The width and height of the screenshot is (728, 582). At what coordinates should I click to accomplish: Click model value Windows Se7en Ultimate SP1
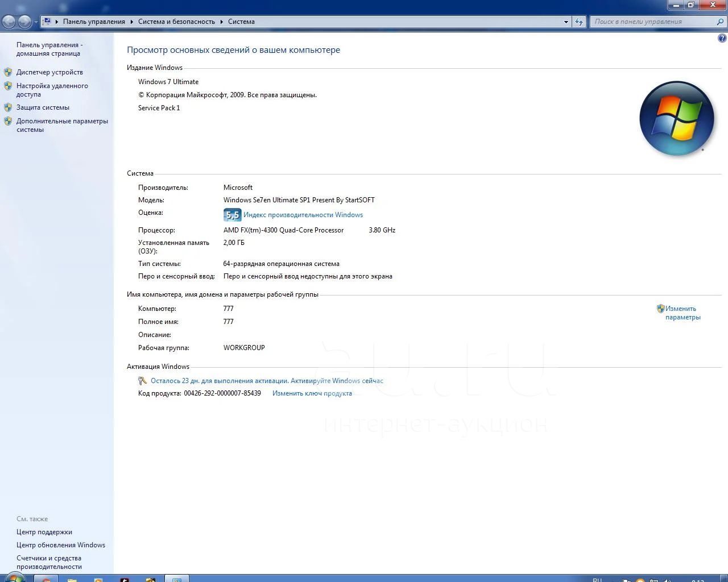pyautogui.click(x=299, y=200)
